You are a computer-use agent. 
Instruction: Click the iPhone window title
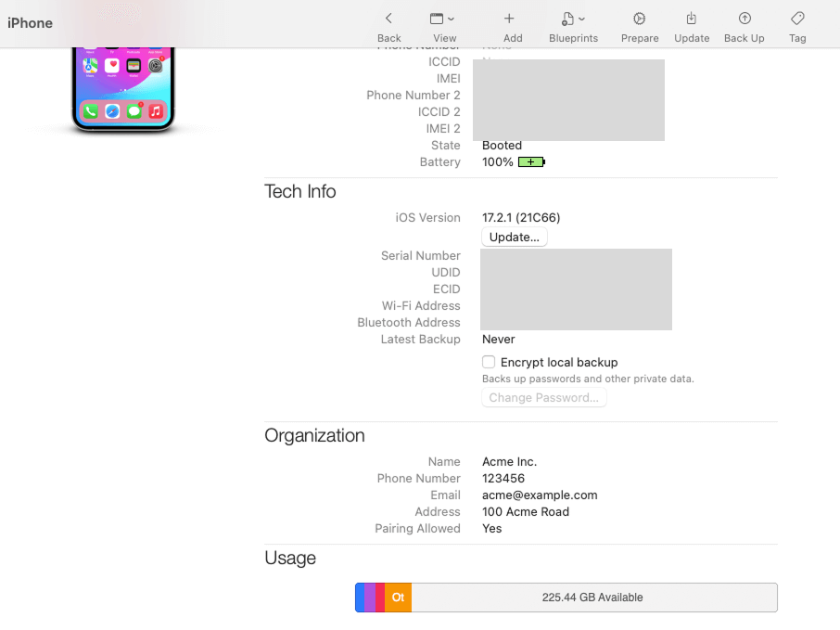coord(30,23)
